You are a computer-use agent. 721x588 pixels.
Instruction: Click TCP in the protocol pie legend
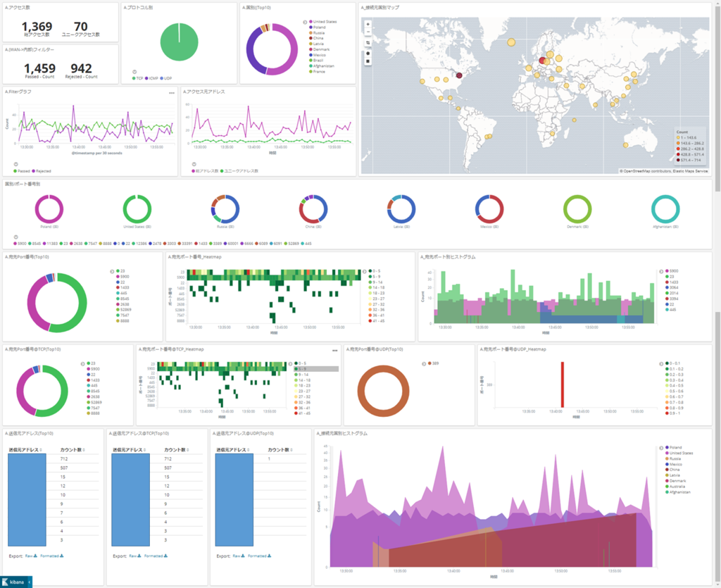pyautogui.click(x=138, y=78)
